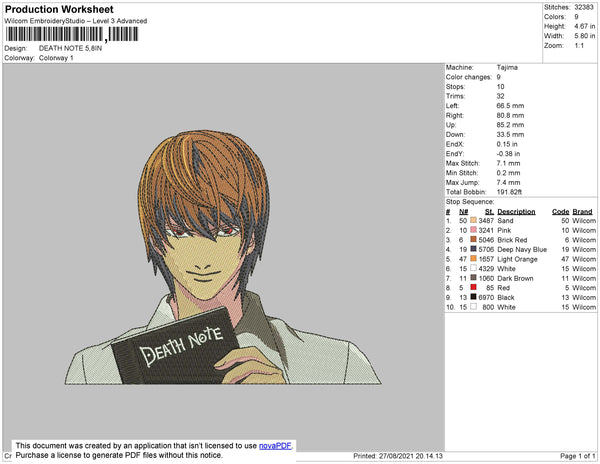Click the Death Note embroidery design preview

pos(223,257)
